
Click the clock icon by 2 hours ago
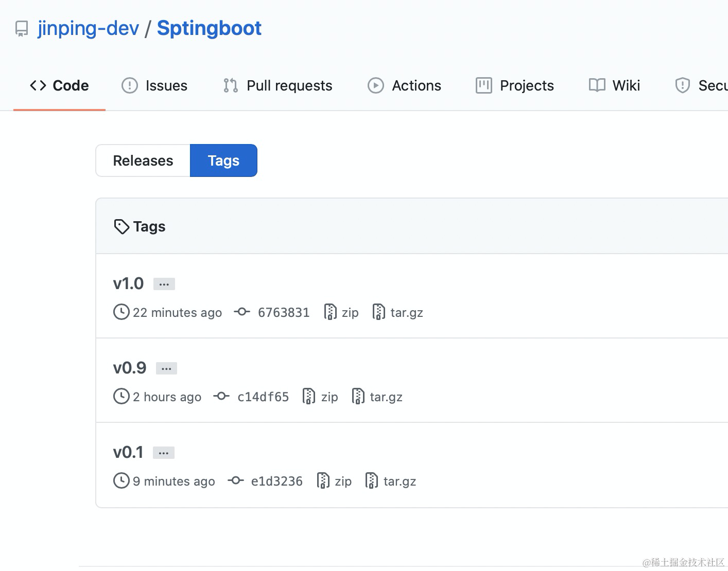(x=122, y=396)
